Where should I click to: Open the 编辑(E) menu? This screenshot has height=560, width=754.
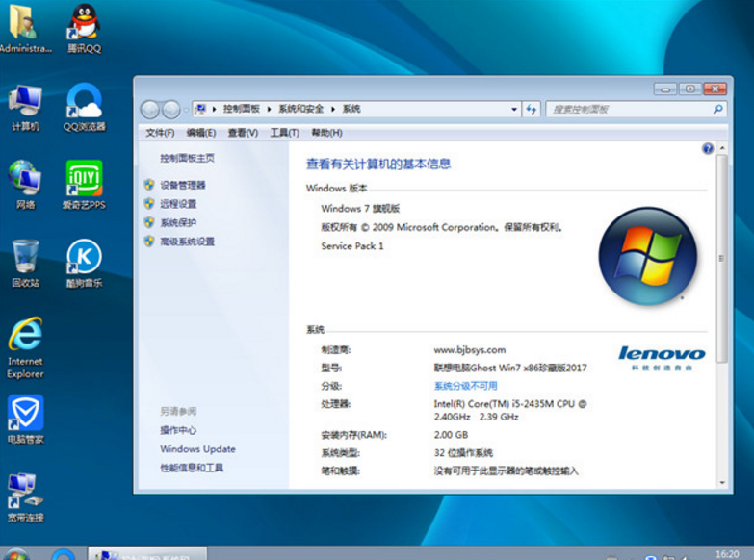201,133
